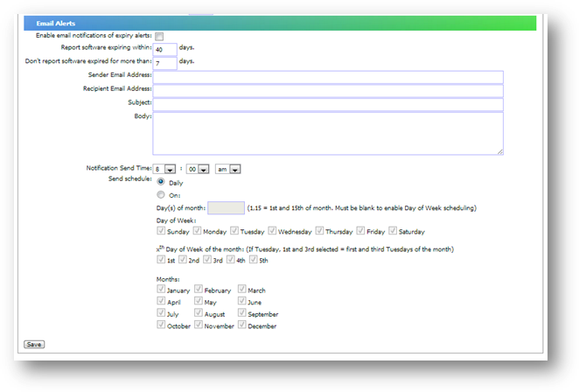Toggle the Friday checkbox
Viewport: 579px width, 392px height.
coord(360,231)
